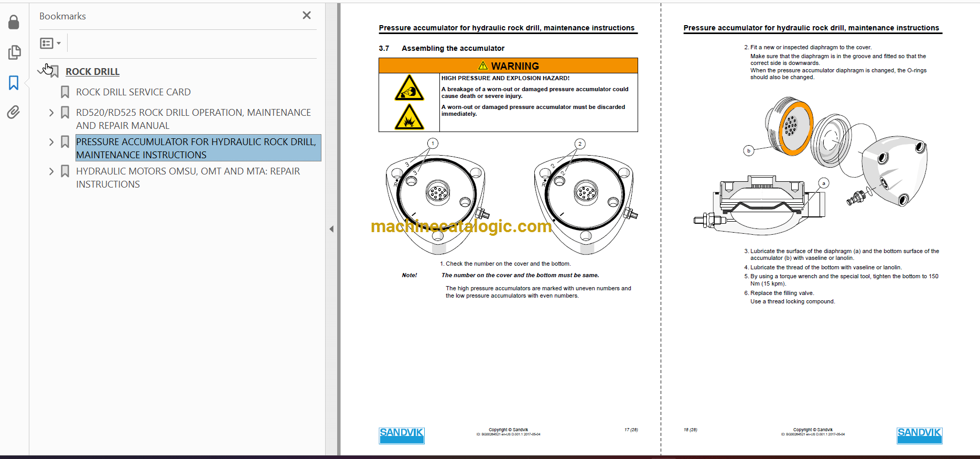Click the page number '17 (28)'
Screen dimensions: 980x459
(631, 430)
